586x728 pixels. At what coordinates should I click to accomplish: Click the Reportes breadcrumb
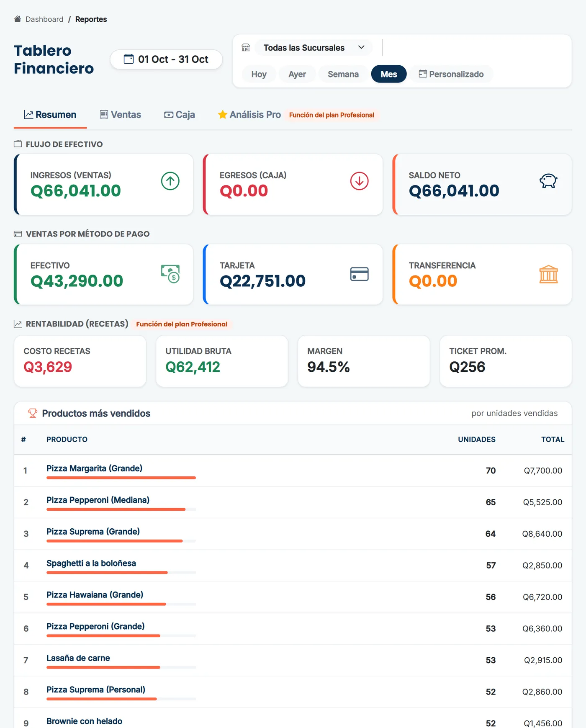(x=91, y=19)
